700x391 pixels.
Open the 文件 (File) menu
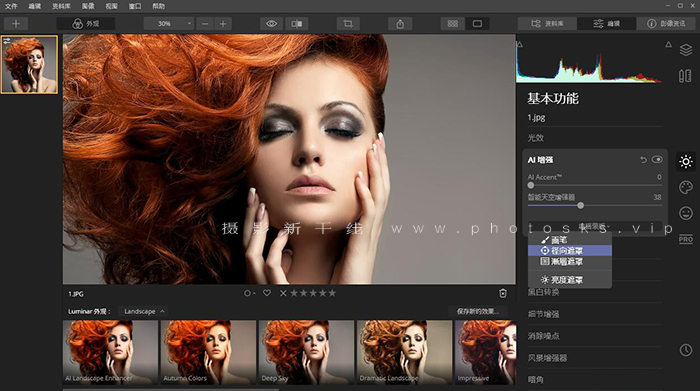11,6
